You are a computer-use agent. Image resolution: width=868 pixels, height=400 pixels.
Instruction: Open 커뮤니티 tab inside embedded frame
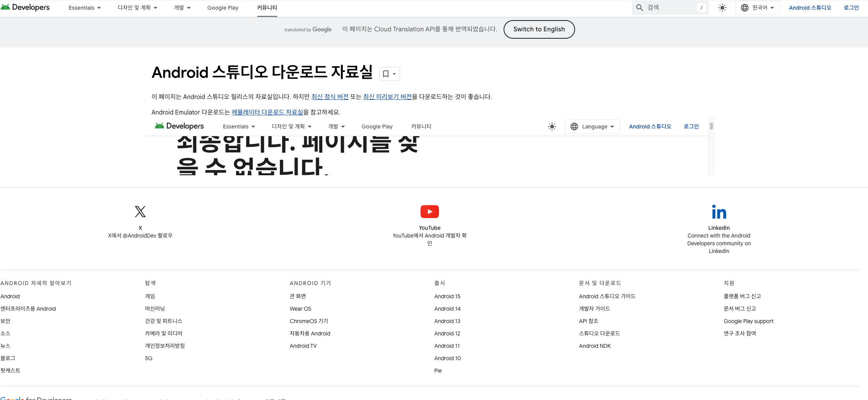pyautogui.click(x=421, y=126)
